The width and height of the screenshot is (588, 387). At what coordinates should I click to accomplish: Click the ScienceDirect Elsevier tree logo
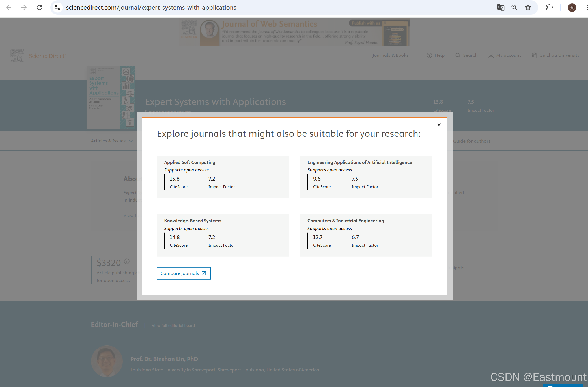[x=17, y=55]
